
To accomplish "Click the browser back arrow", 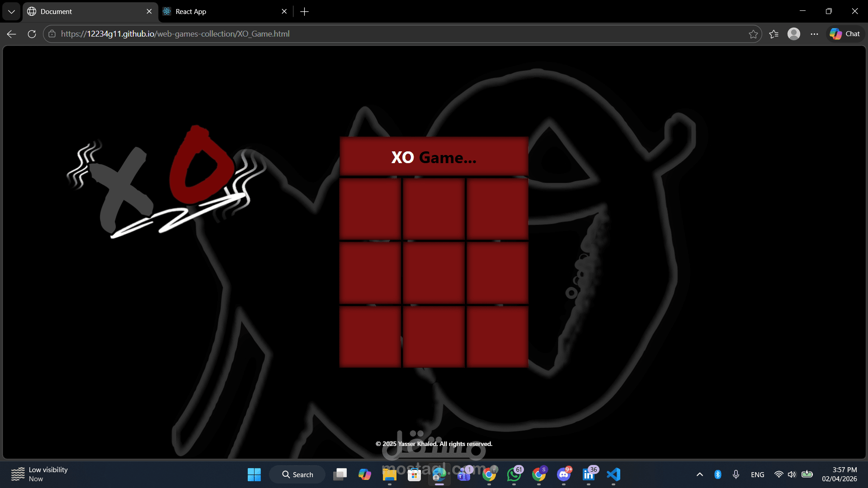I will pos(12,34).
